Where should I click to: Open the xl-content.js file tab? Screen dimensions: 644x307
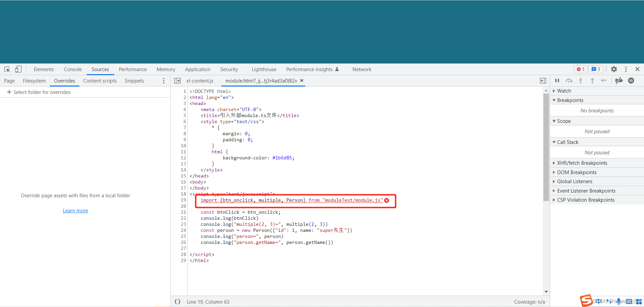[x=200, y=81]
